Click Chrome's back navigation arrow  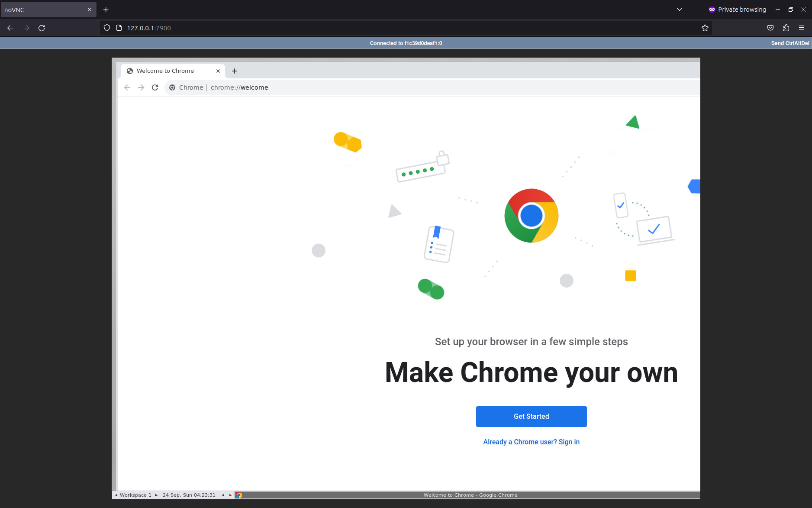click(x=127, y=87)
